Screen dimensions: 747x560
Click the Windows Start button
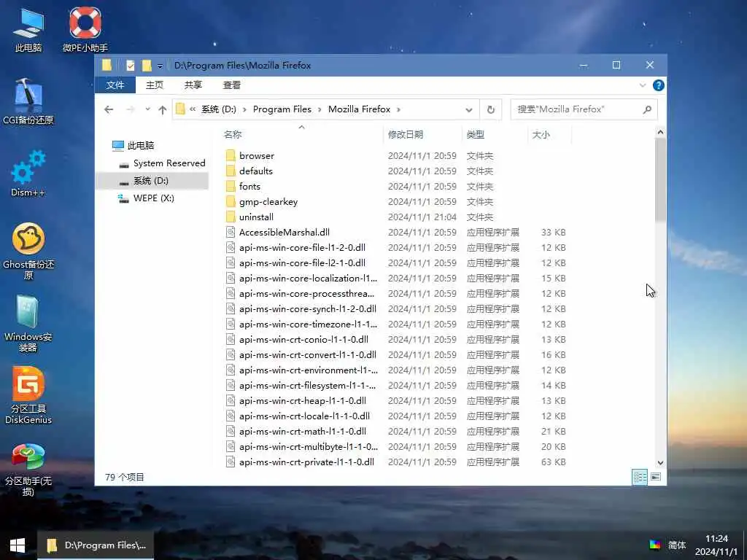tap(18, 545)
